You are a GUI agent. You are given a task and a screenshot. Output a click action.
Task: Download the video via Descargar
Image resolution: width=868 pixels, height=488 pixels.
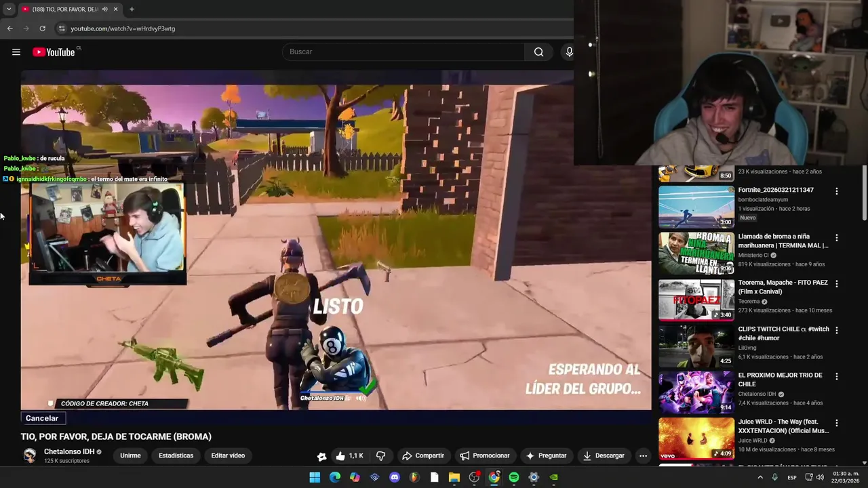coord(604,456)
